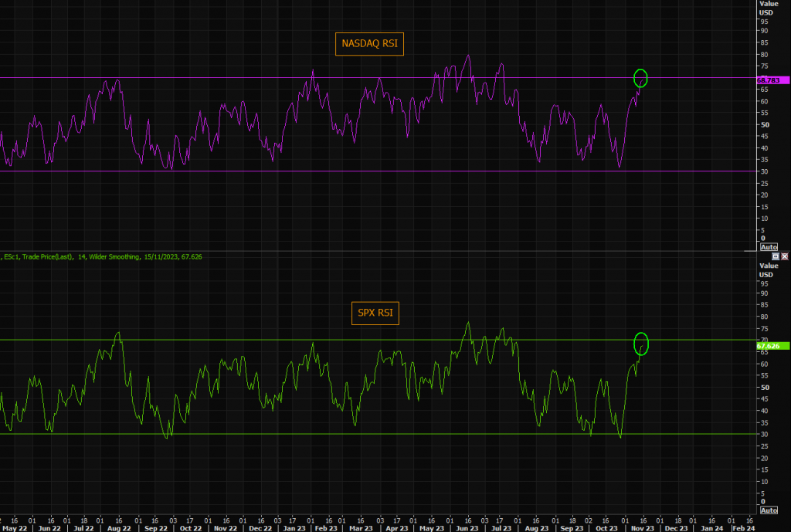The width and height of the screenshot is (791, 532).
Task: Click the divider between the two panels
Action: point(379,251)
